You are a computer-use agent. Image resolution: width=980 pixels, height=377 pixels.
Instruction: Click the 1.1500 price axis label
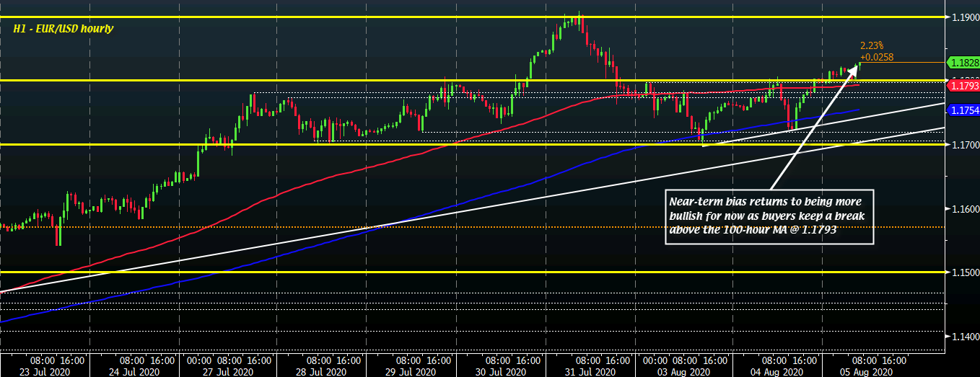point(964,273)
